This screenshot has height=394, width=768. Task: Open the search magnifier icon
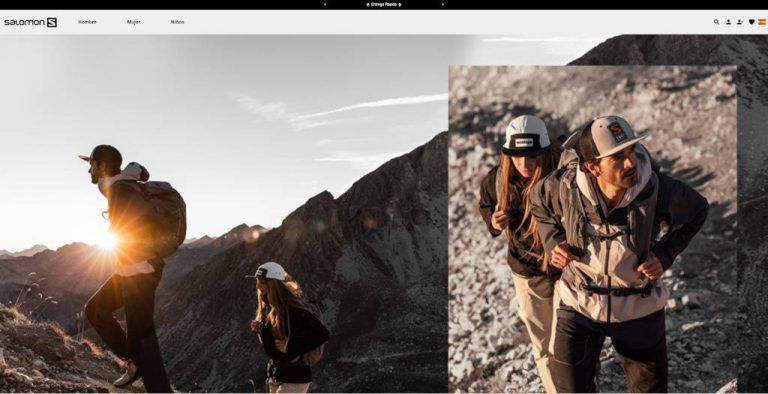(716, 22)
